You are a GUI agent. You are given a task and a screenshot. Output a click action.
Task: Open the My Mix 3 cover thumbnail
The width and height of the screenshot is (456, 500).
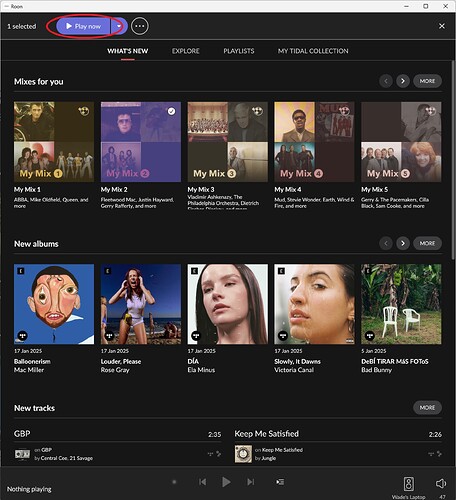[x=228, y=142]
